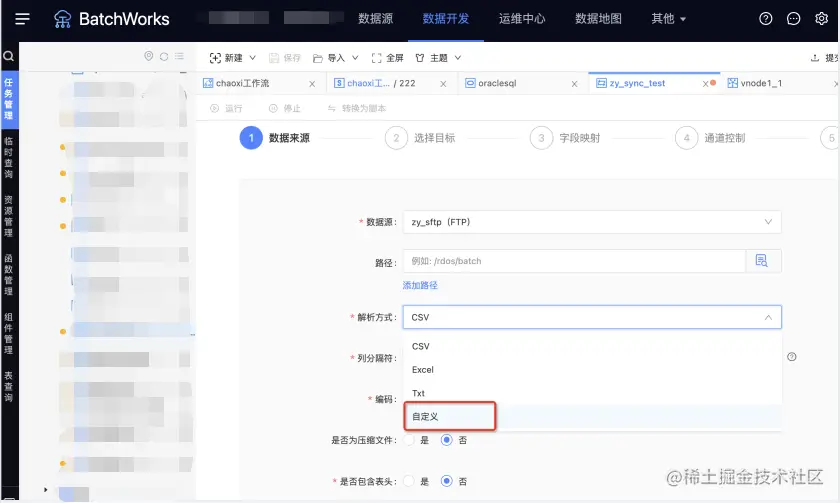The height and width of the screenshot is (503, 840).
Task: Switch to 运维中心 top navigation tab
Action: tap(522, 19)
